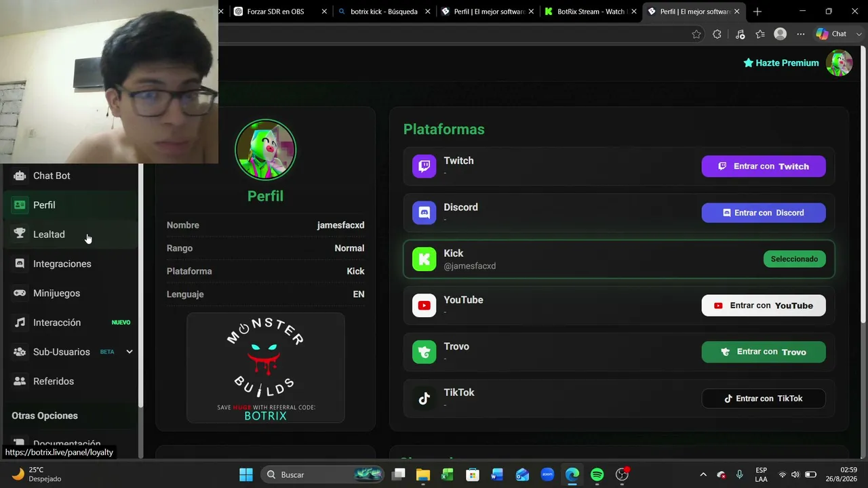Click the Monster Builds referral banner

[266, 367]
